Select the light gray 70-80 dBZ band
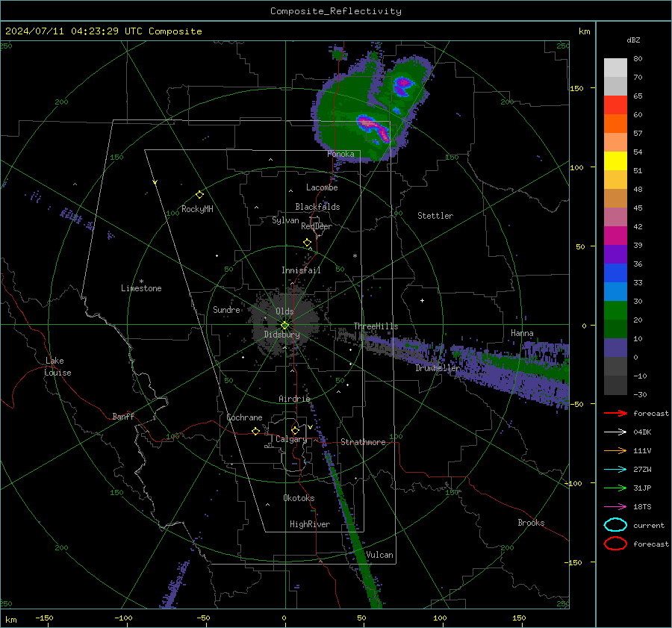This screenshot has height=628, width=672. coord(615,68)
